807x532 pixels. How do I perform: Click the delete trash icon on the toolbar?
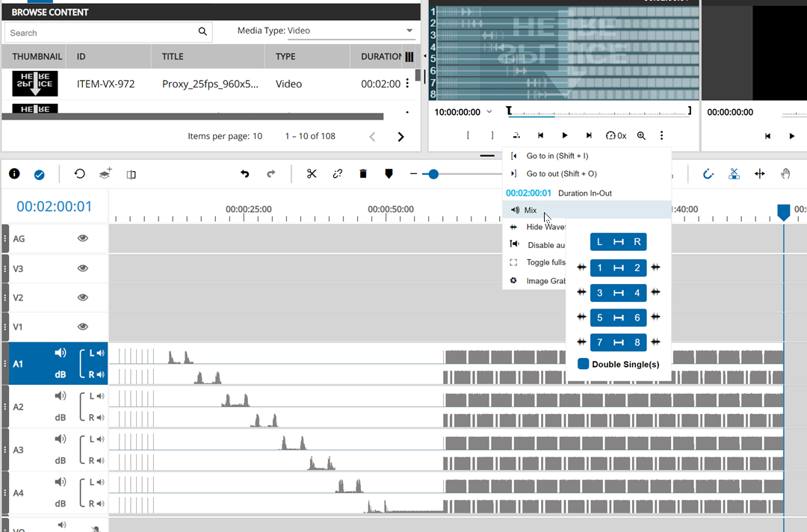363,173
